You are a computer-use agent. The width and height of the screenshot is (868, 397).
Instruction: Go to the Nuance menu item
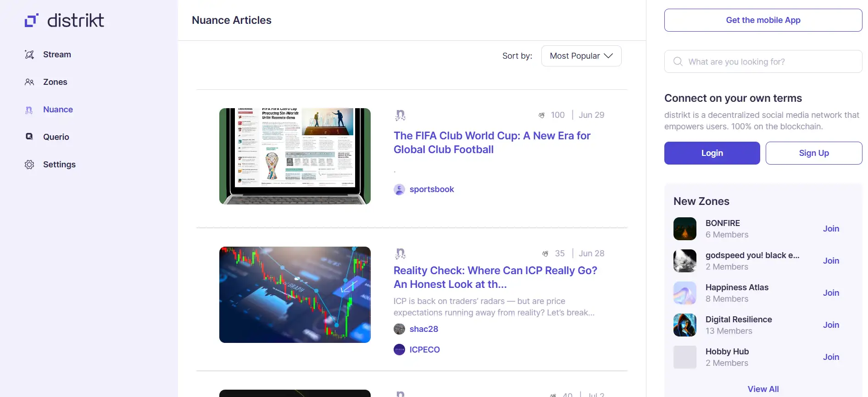[x=58, y=110]
